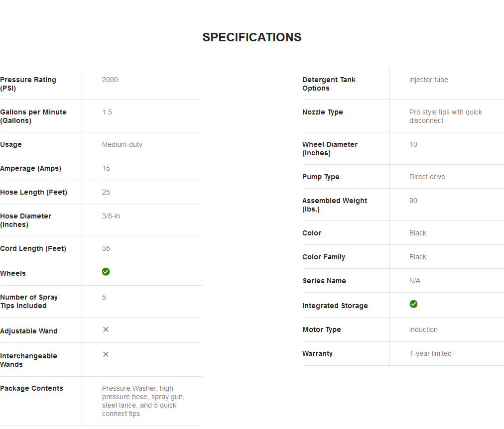The height and width of the screenshot is (429, 504).
Task: Click the Detergent Tank Options label
Action: 329,84
